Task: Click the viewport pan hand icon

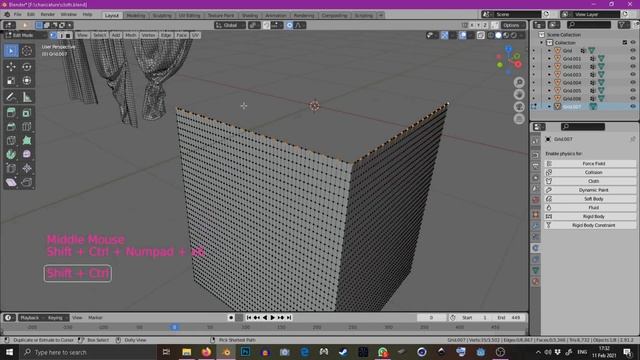Action: click(519, 95)
